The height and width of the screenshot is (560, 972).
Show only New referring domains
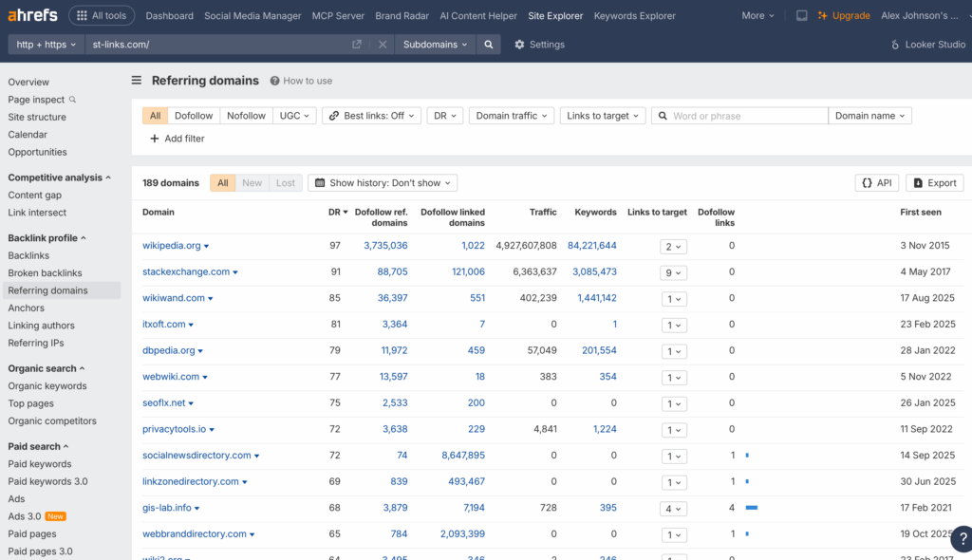click(x=252, y=181)
